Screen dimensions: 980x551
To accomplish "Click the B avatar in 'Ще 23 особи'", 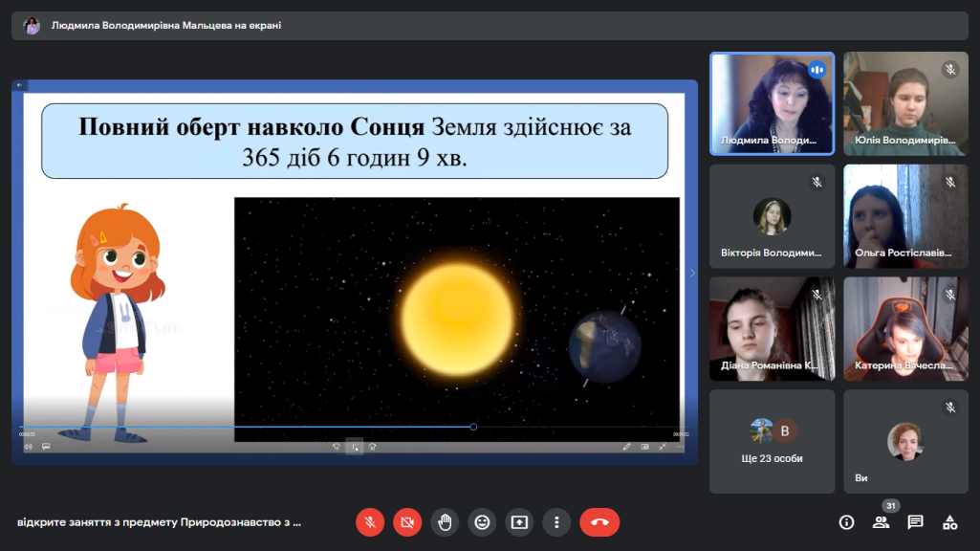I will click(x=784, y=430).
